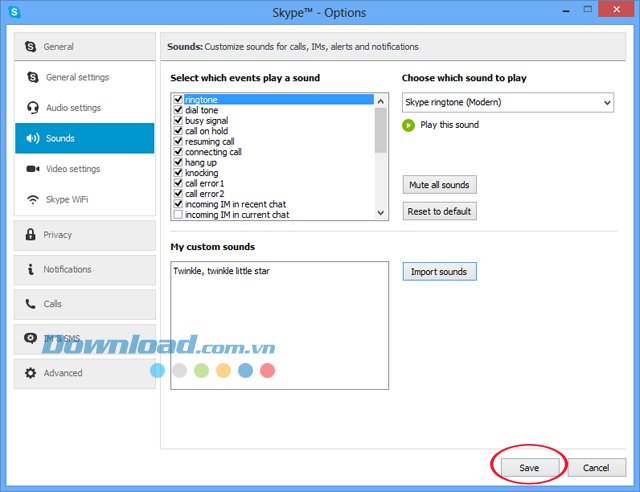Click the chat bubble icon for IM & SMS

click(30, 338)
